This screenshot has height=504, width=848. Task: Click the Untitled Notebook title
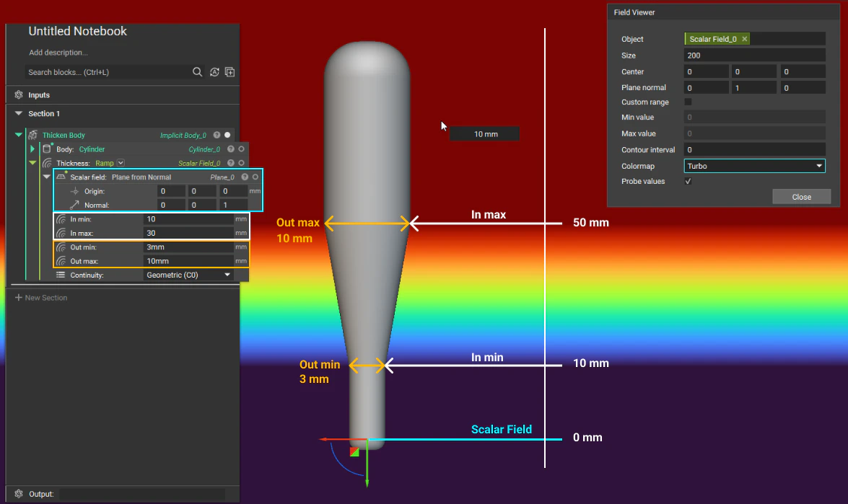77,31
